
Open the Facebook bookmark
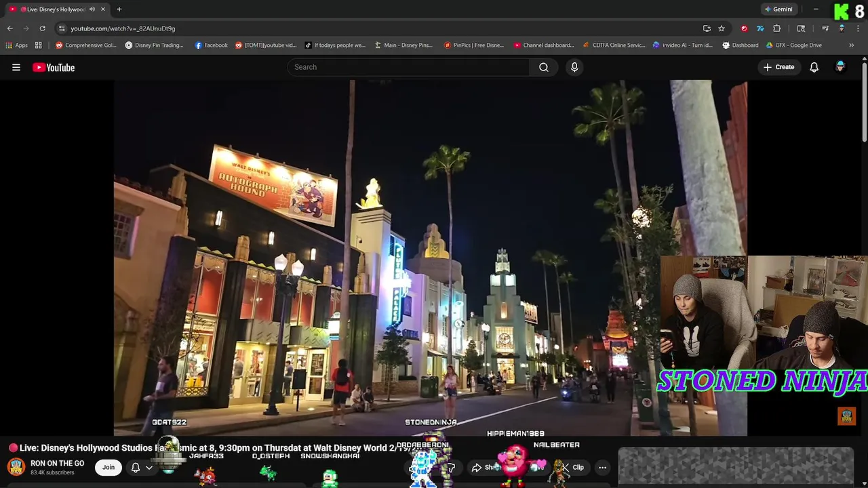coord(211,45)
